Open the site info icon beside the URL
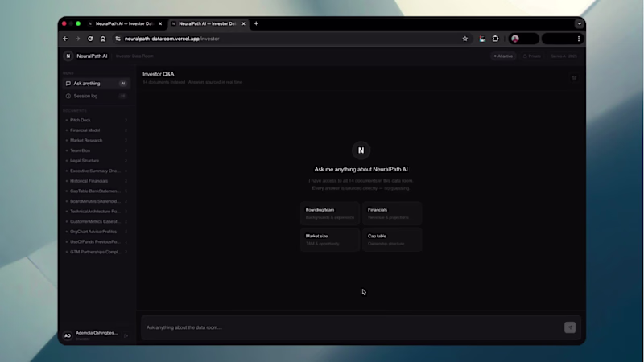Image resolution: width=644 pixels, height=362 pixels. (x=118, y=39)
